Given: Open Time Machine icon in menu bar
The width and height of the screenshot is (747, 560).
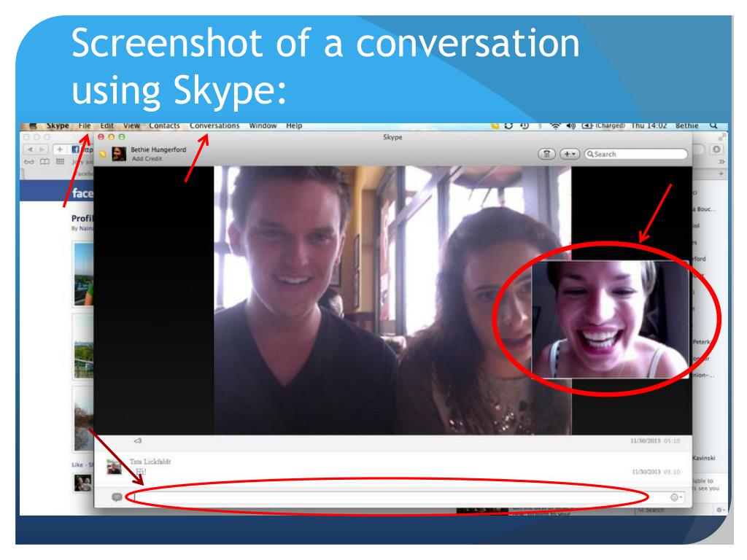Looking at the screenshot, I should tap(524, 125).
